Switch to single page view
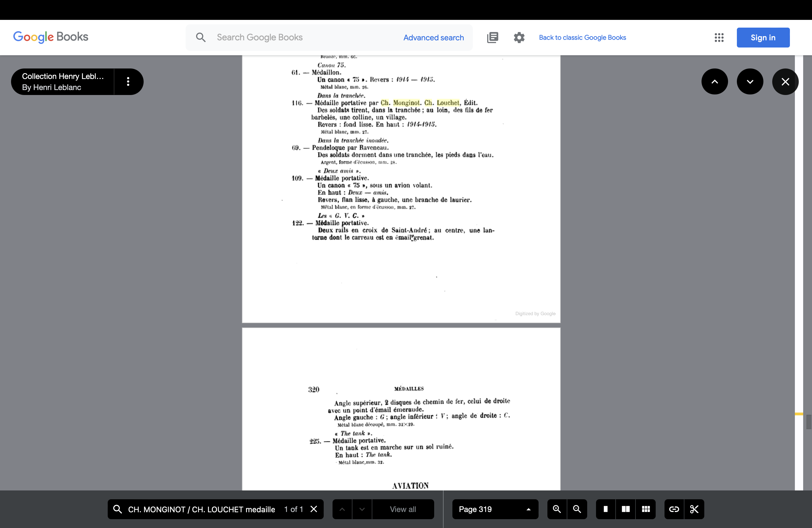 coord(606,509)
